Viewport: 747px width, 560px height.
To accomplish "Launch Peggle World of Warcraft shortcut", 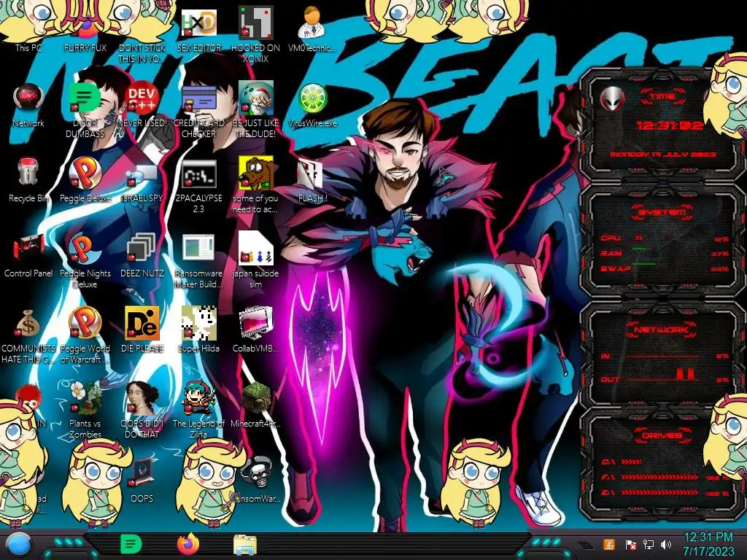I will (85, 335).
